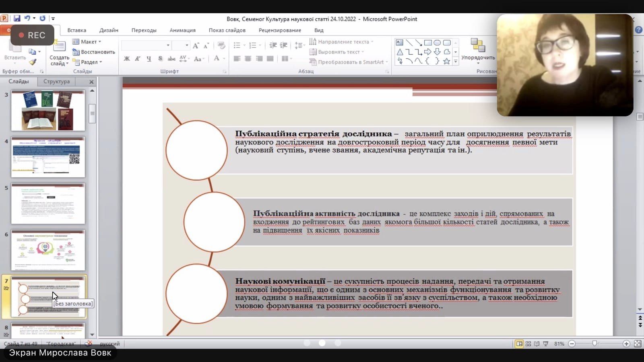Switch to the Структура pane tab
644x362 pixels.
tap(56, 81)
